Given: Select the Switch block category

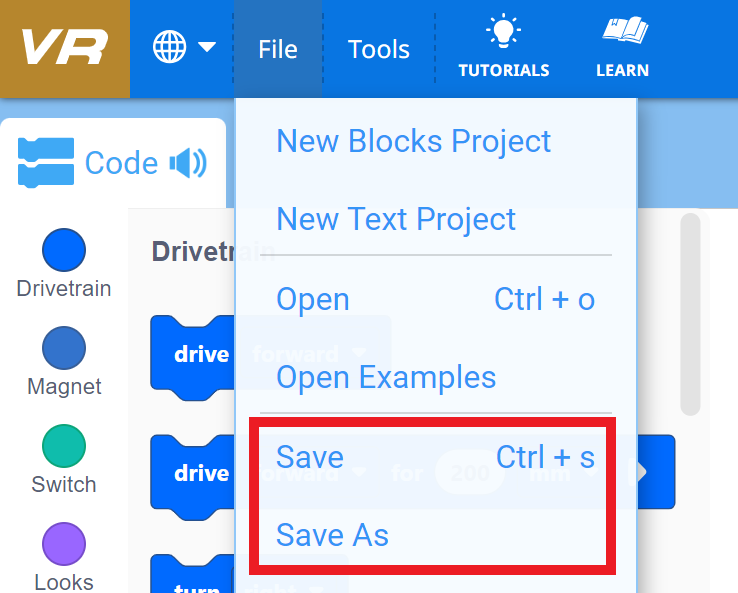Looking at the screenshot, I should (64, 446).
